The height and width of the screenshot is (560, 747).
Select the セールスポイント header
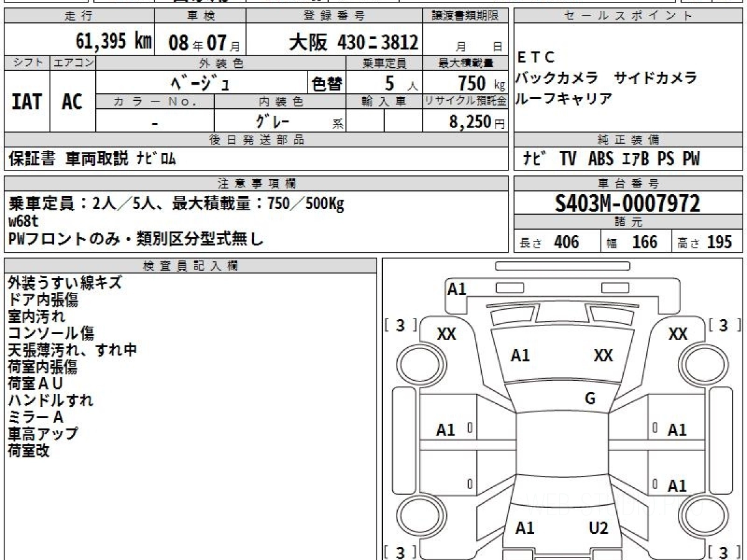coord(629,16)
